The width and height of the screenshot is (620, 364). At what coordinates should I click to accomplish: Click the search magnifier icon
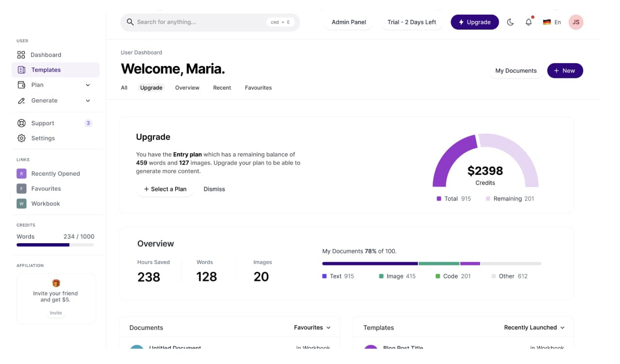point(130,22)
